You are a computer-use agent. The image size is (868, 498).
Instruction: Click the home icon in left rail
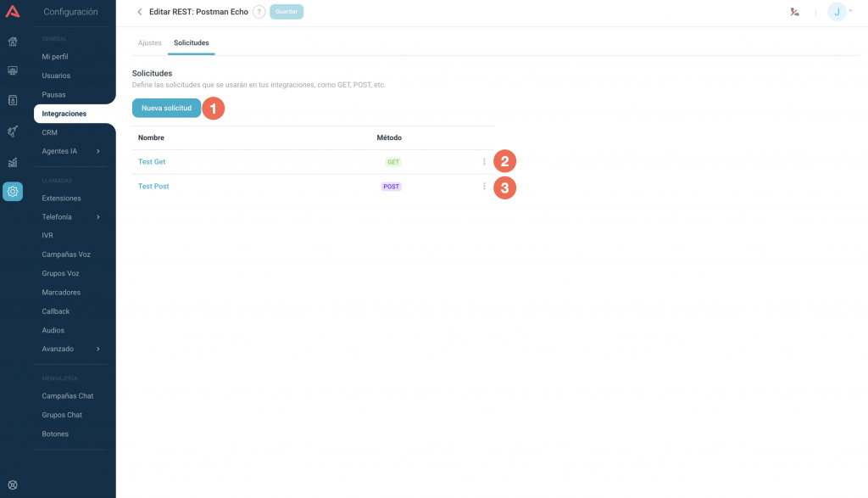click(x=13, y=42)
